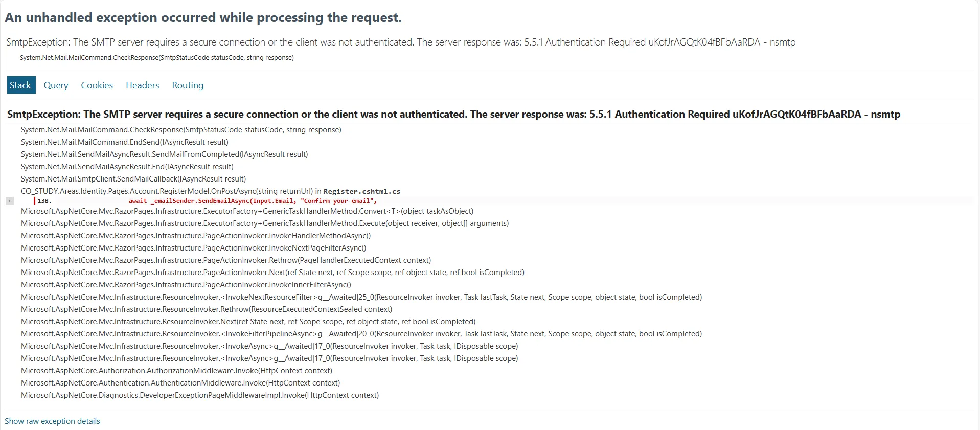Click the highlighted SendEmailAsync source line
Screen dimensions: 980x430
253,201
